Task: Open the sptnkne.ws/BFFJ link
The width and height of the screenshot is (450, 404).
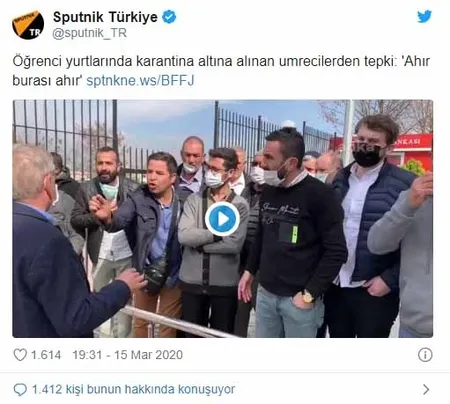Action: coord(140,81)
